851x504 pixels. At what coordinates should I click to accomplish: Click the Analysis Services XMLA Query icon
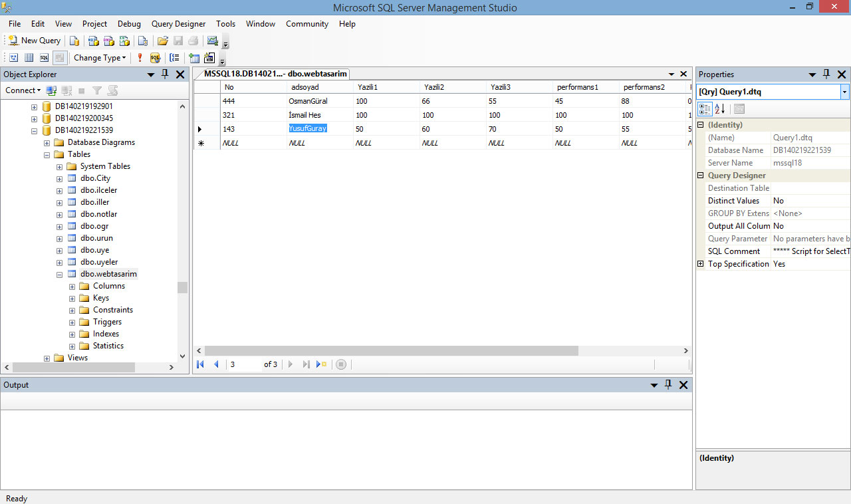pyautogui.click(x=124, y=41)
